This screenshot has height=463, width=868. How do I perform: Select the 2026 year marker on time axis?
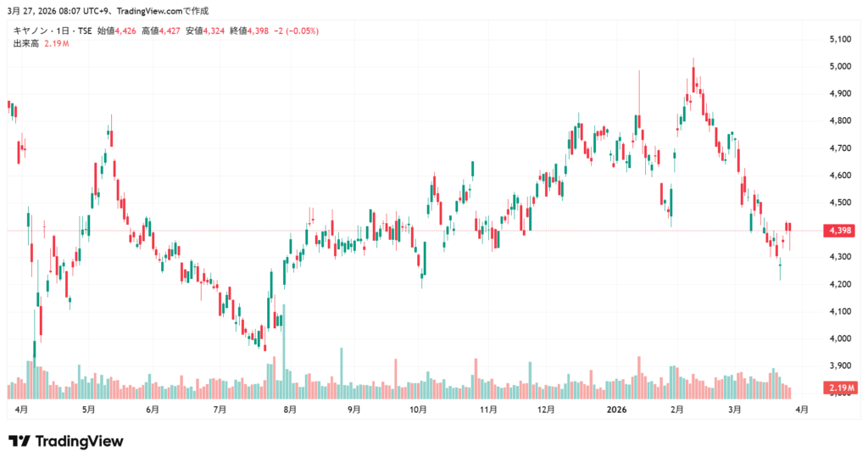coord(617,410)
